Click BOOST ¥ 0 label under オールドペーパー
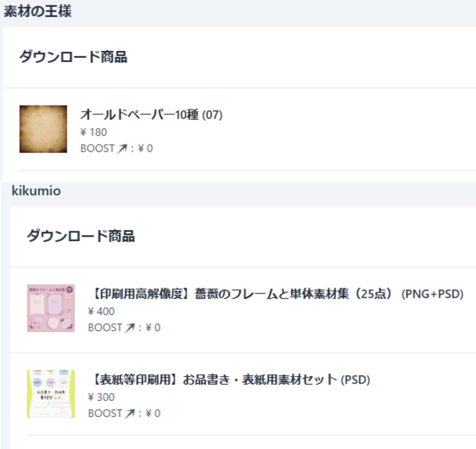 [117, 148]
